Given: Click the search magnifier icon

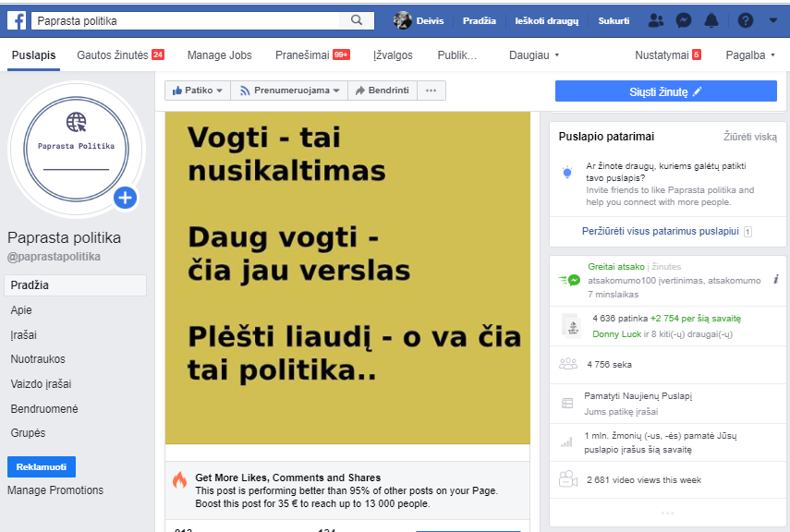Looking at the screenshot, I should [357, 20].
